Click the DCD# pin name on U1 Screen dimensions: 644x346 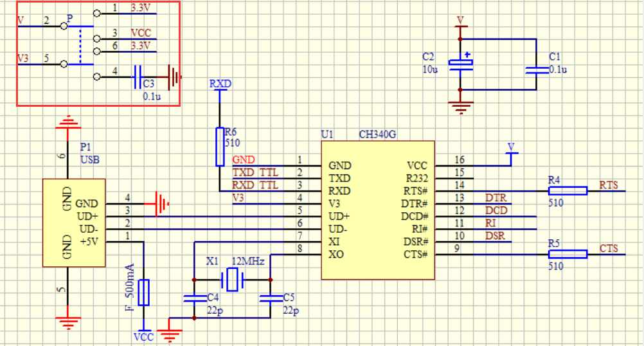coord(415,216)
